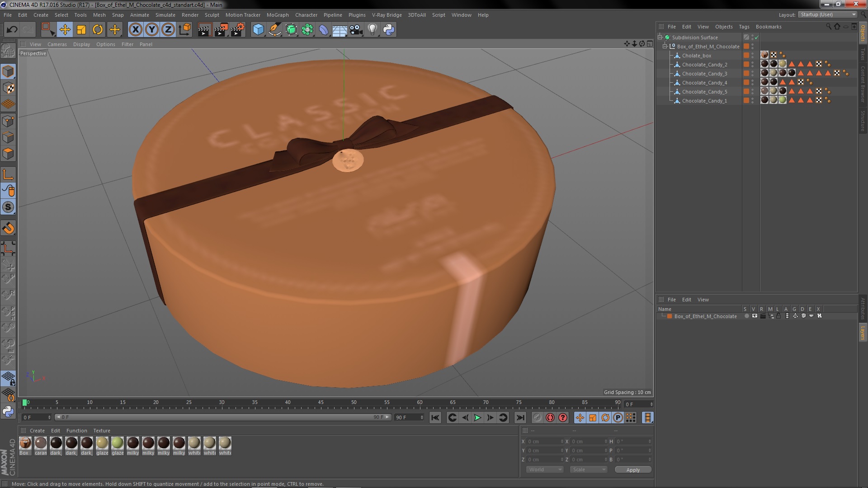Toggle the Snap S icon
This screenshot has width=868, height=488.
(8, 207)
